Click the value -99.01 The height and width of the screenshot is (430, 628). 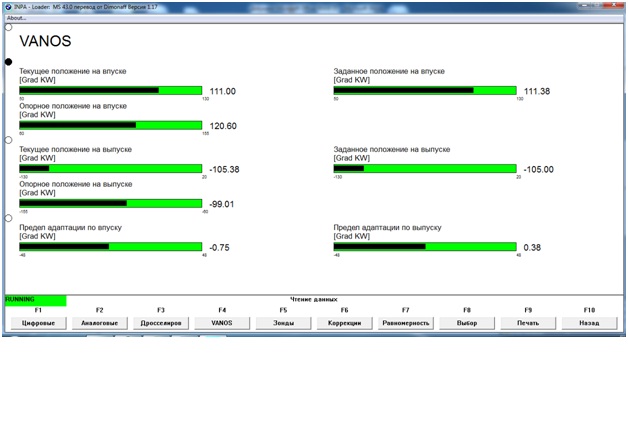coord(222,204)
